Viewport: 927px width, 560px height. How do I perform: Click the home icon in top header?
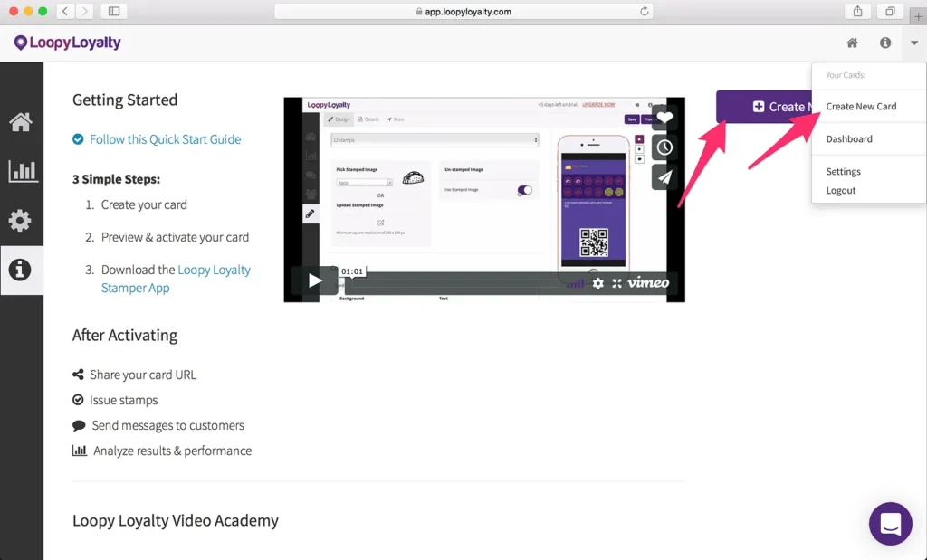pyautogui.click(x=852, y=43)
